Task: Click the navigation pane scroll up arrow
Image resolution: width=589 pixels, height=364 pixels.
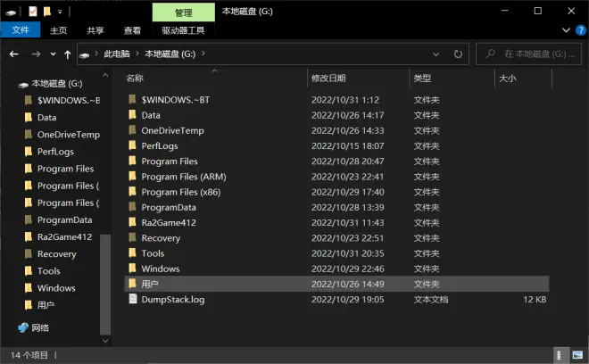Action: point(105,76)
